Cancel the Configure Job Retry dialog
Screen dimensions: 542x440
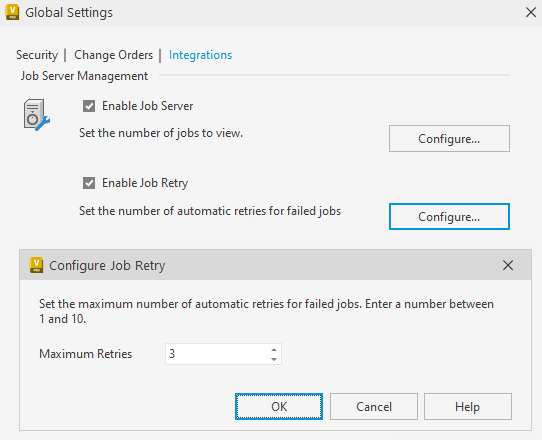374,406
